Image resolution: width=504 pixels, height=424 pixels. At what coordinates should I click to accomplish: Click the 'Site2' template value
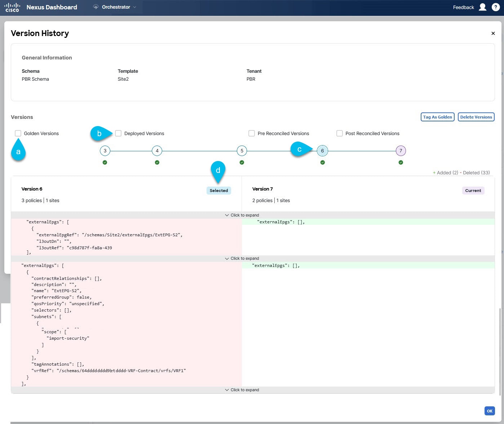pos(123,79)
